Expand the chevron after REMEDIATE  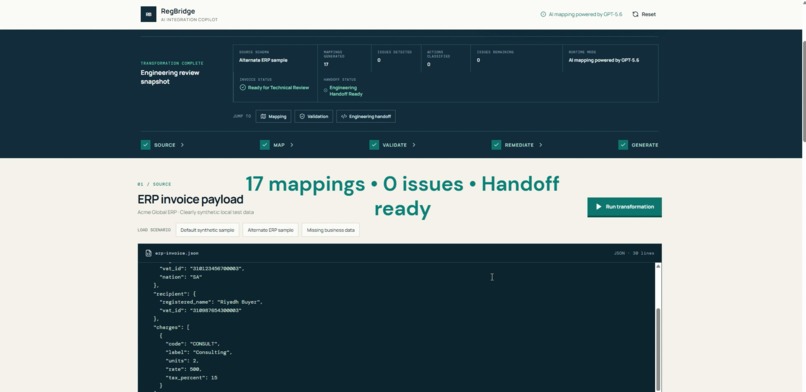pyautogui.click(x=541, y=145)
